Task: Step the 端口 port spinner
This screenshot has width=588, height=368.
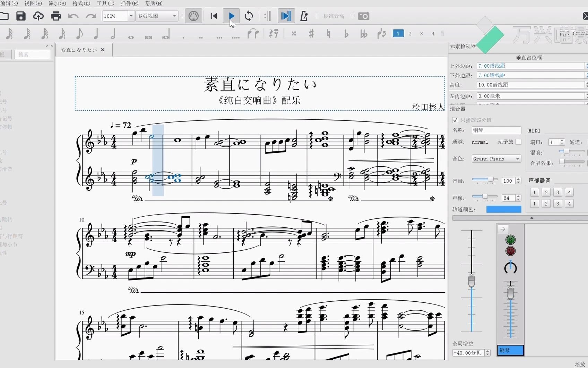Action: click(x=562, y=142)
